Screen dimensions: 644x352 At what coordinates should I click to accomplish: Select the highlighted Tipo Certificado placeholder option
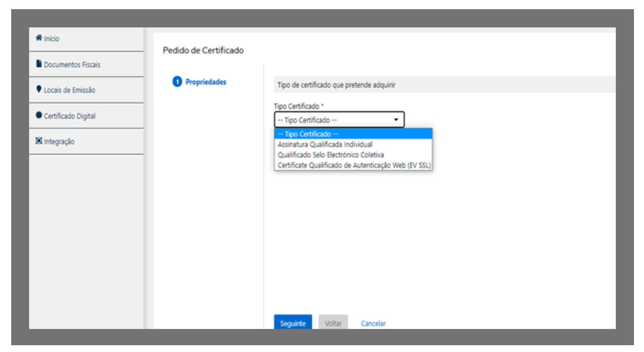pyautogui.click(x=308, y=134)
